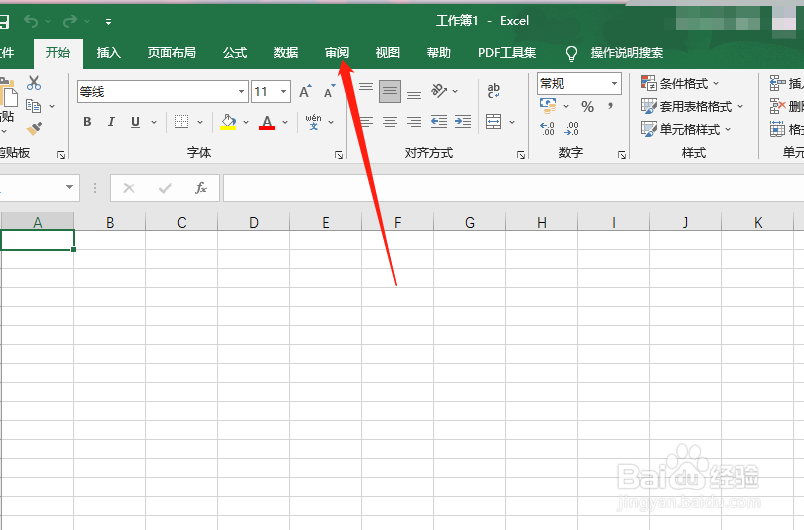
Task: Click the Copy icon
Action: click(x=34, y=106)
